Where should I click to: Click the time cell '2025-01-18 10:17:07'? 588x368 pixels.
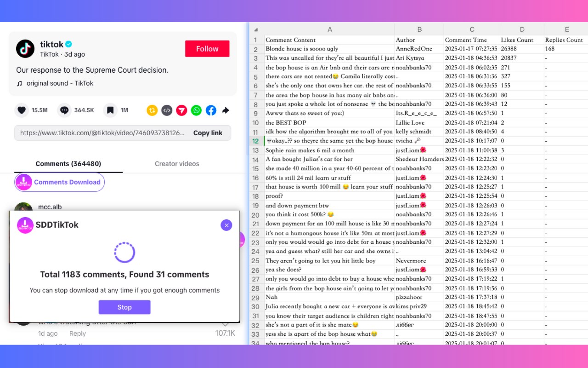tap(472, 141)
